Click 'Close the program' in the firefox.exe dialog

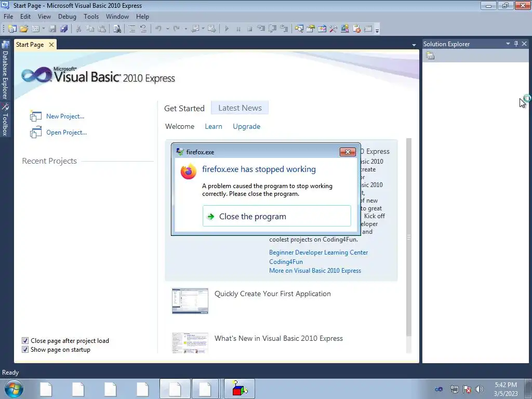click(276, 216)
